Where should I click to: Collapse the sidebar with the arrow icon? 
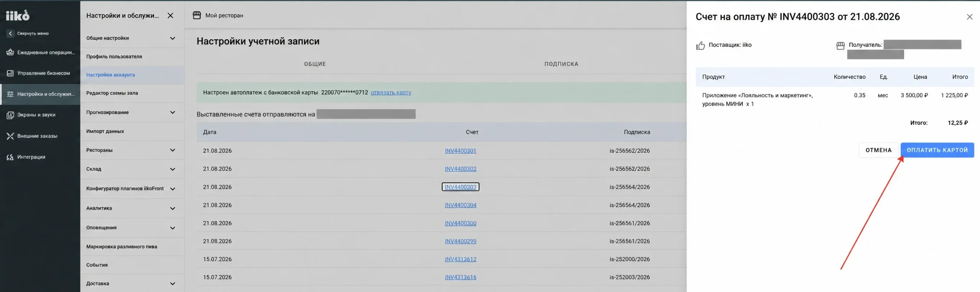(10, 33)
